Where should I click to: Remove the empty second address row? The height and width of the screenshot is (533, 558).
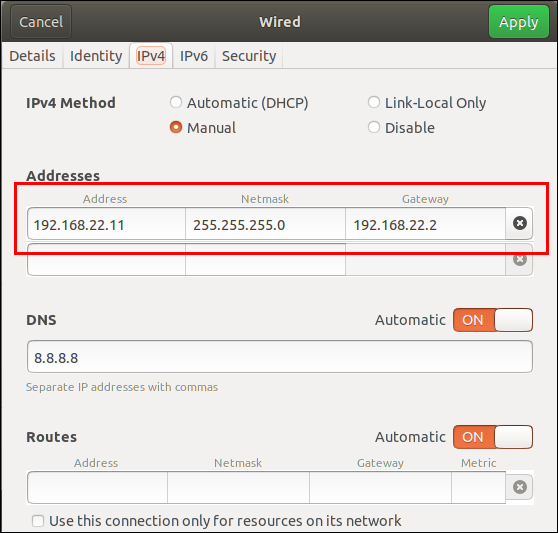520,259
